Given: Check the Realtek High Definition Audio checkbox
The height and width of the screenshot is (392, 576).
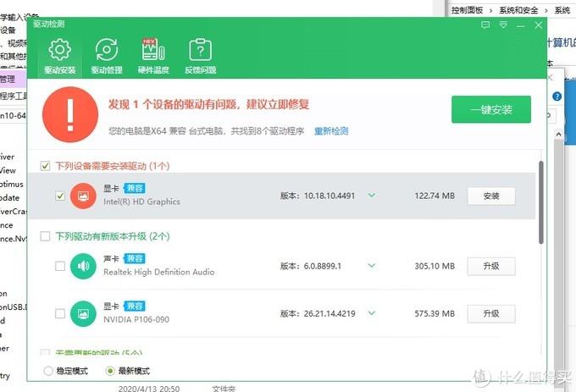Looking at the screenshot, I should click(x=59, y=266).
